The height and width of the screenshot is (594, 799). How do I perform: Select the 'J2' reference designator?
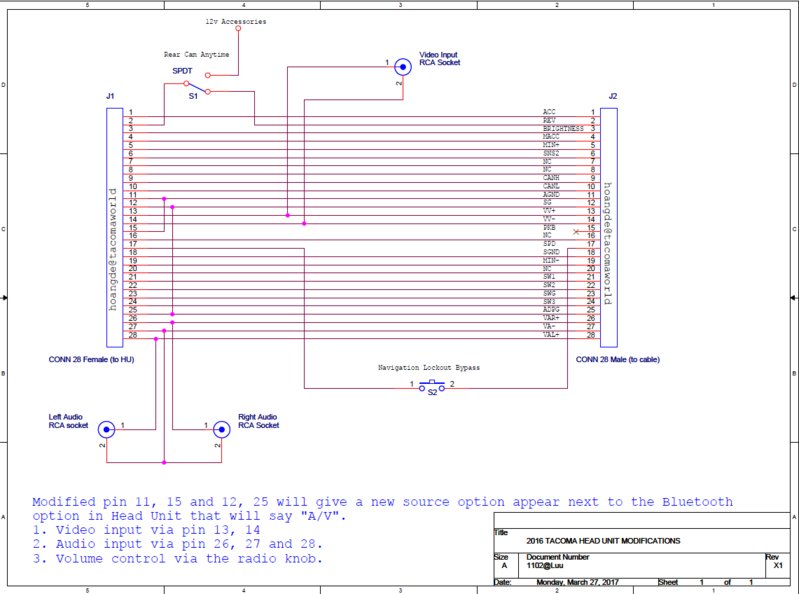[x=612, y=96]
